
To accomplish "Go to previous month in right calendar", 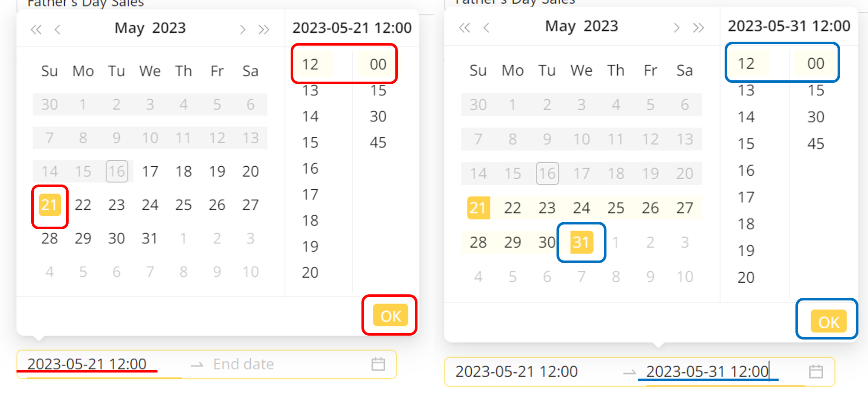I will [x=486, y=28].
